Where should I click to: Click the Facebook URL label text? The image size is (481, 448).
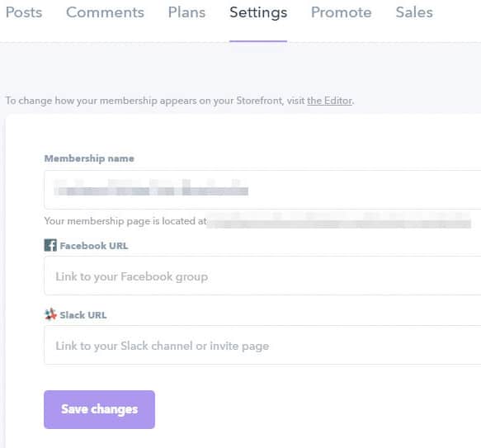coord(94,246)
